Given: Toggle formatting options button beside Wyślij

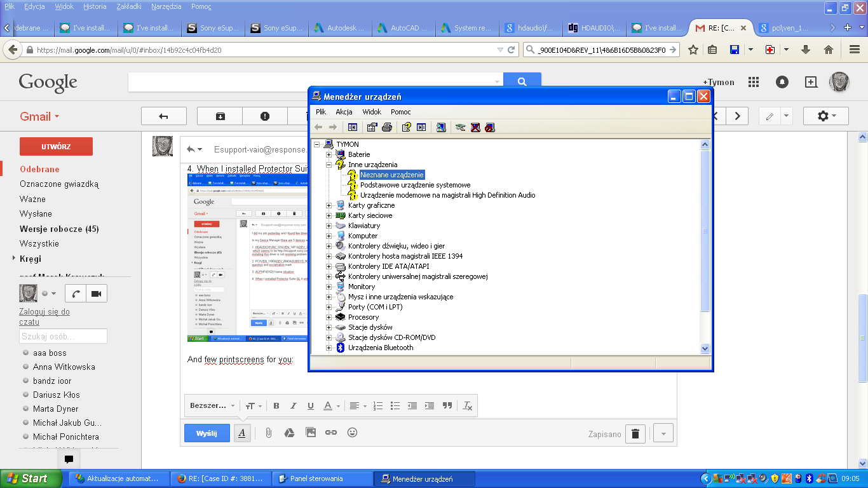Looking at the screenshot, I should click(x=241, y=433).
